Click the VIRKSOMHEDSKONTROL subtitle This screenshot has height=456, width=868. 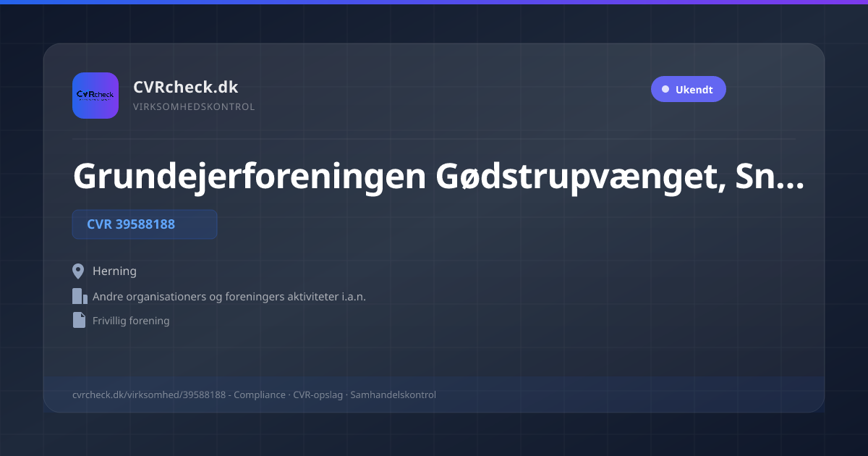194,106
